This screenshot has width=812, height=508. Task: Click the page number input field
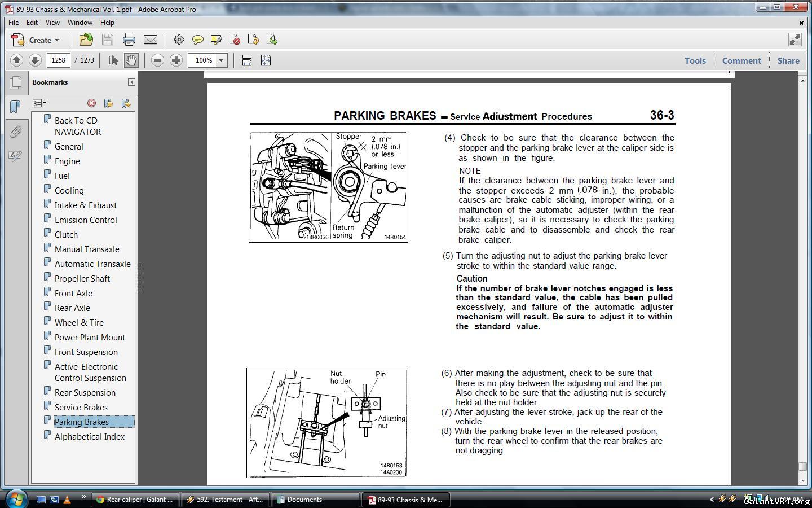point(59,60)
